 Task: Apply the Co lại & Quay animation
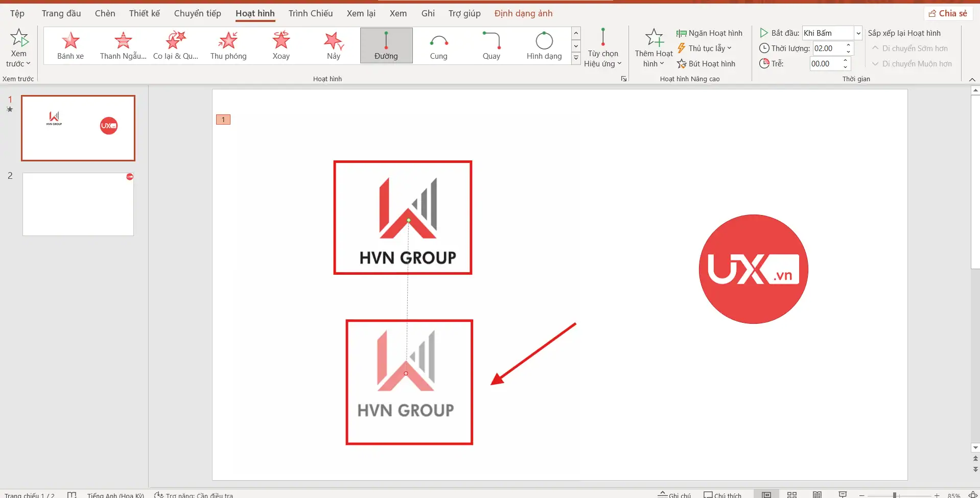point(176,45)
